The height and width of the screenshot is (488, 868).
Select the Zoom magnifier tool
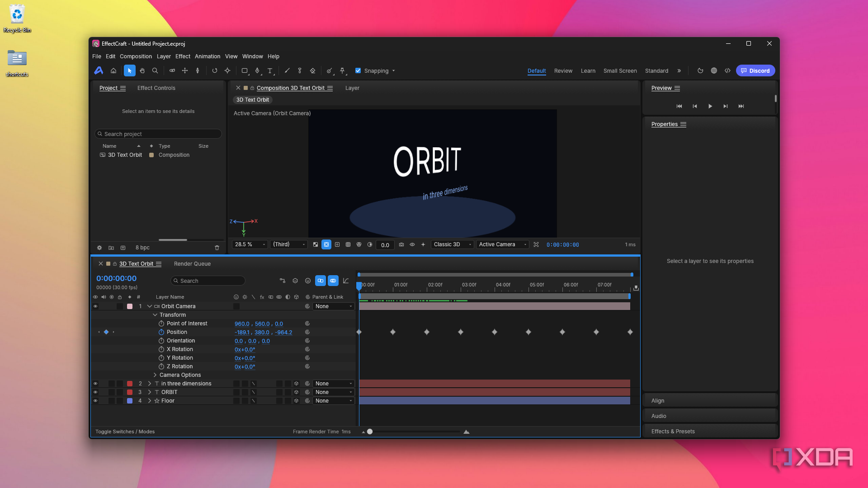(x=155, y=71)
